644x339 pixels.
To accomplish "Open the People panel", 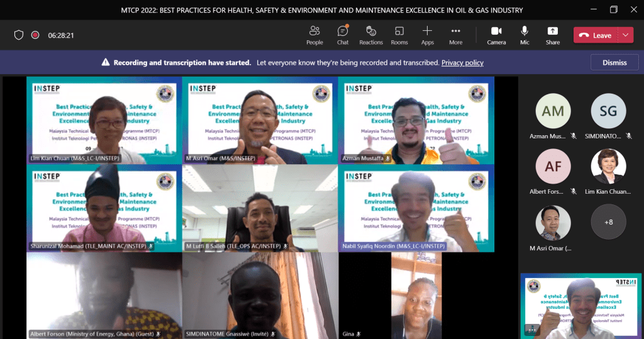I will 314,35.
